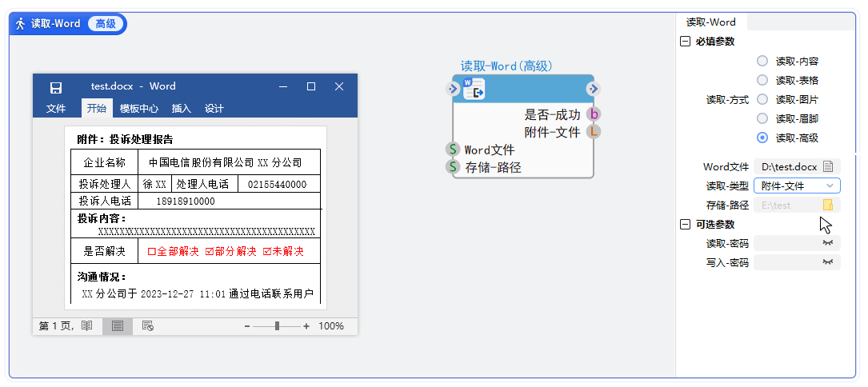Click the 存储-路径 string input port
Viewport: 868px width, 387px height.
453,167
